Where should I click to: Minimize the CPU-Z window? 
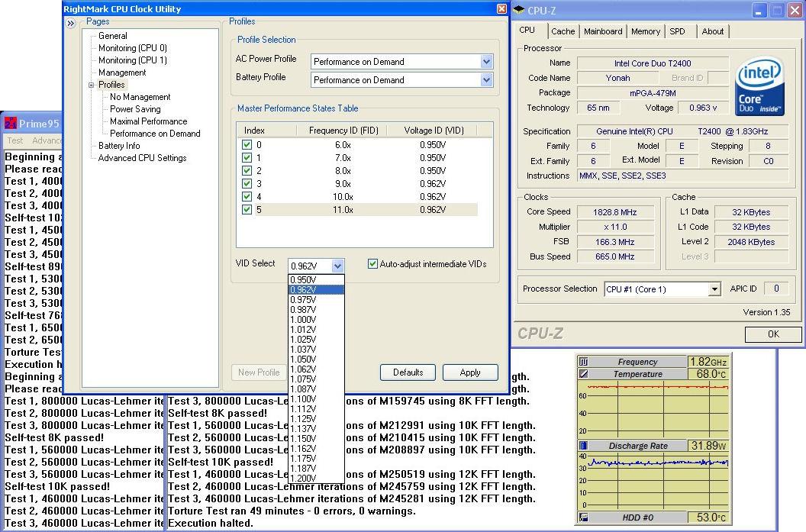pyautogui.click(x=759, y=10)
